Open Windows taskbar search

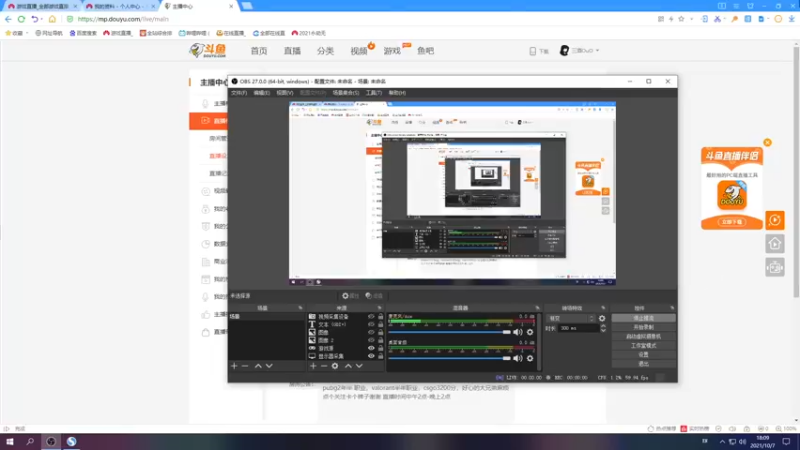(30, 441)
